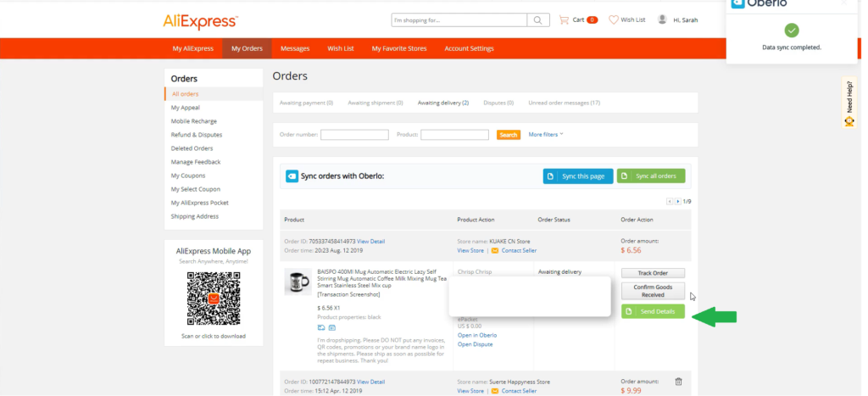Click Sync this page button
This screenshot has width=868, height=396.
click(578, 176)
